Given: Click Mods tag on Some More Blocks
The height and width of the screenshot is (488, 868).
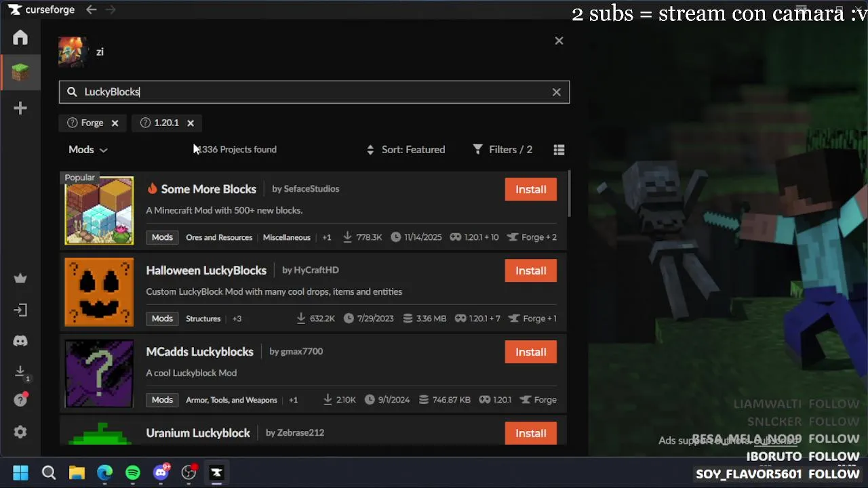Looking at the screenshot, I should [x=162, y=237].
